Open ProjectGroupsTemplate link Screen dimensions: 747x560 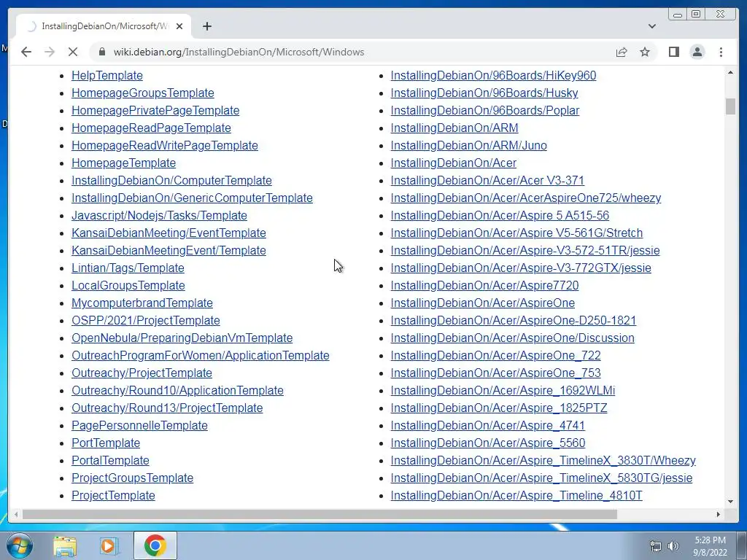pyautogui.click(x=133, y=478)
